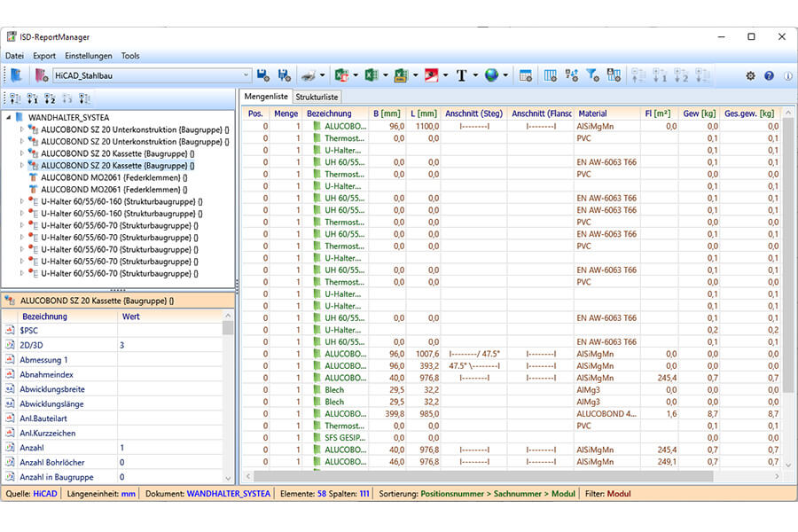Open sort settings with the A-Z arrows gear icon

[572, 75]
